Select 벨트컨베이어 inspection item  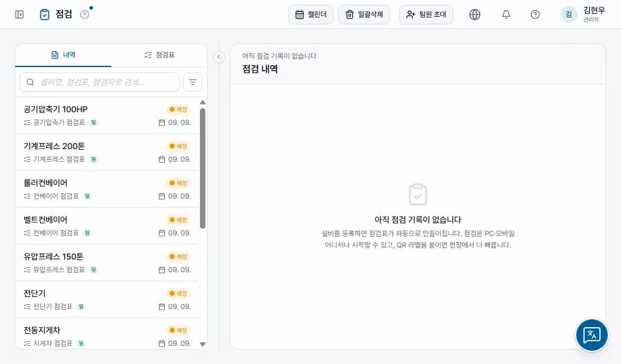[107, 226]
